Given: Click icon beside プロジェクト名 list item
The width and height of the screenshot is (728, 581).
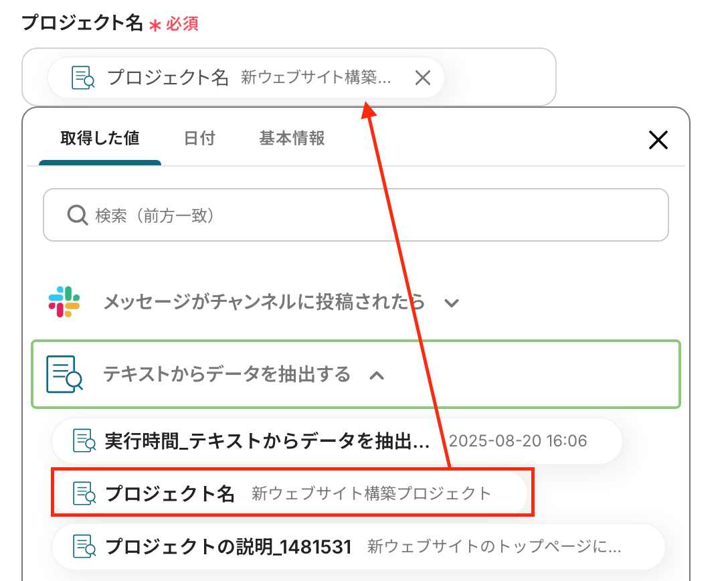Looking at the screenshot, I should (x=84, y=494).
